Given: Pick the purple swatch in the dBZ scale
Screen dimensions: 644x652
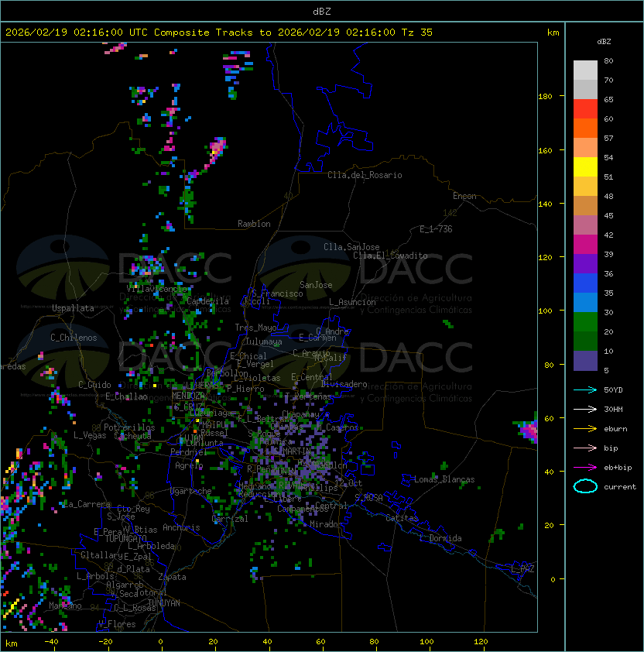Looking at the screenshot, I should (585, 264).
